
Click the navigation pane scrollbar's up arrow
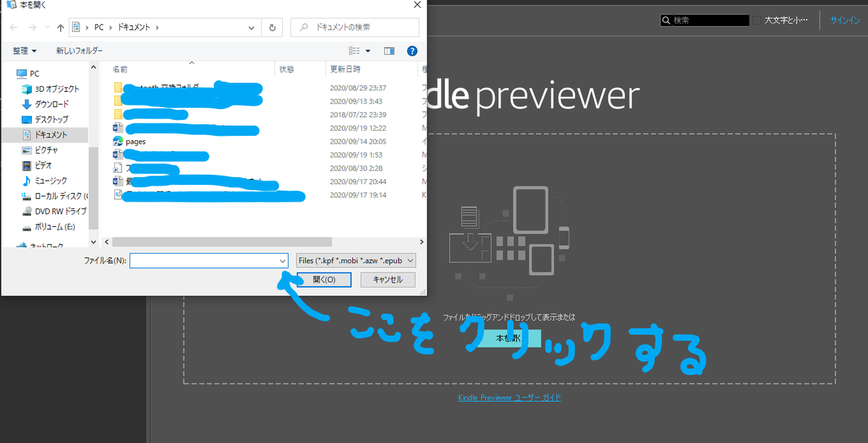(x=93, y=67)
